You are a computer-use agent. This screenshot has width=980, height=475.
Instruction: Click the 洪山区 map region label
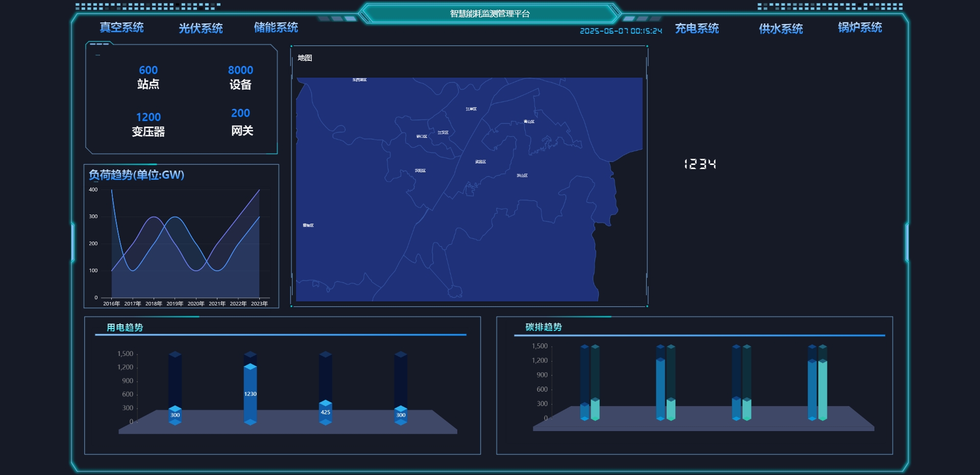522,176
